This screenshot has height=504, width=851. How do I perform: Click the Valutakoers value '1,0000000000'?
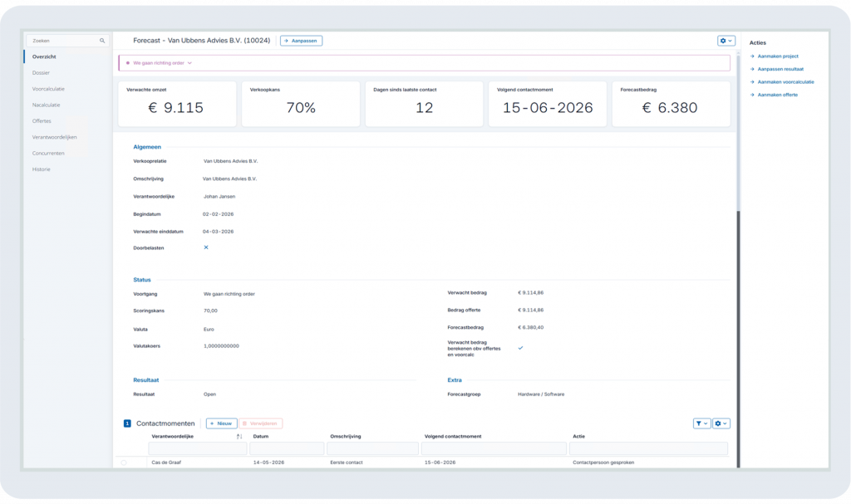tap(221, 346)
